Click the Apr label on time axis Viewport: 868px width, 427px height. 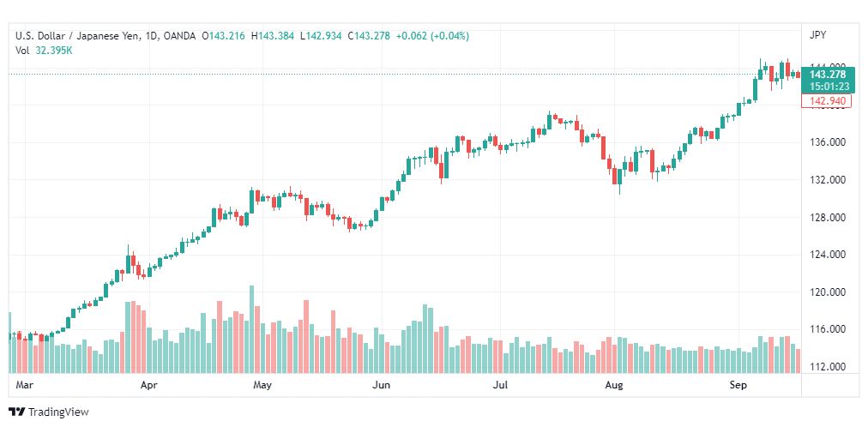point(148,386)
